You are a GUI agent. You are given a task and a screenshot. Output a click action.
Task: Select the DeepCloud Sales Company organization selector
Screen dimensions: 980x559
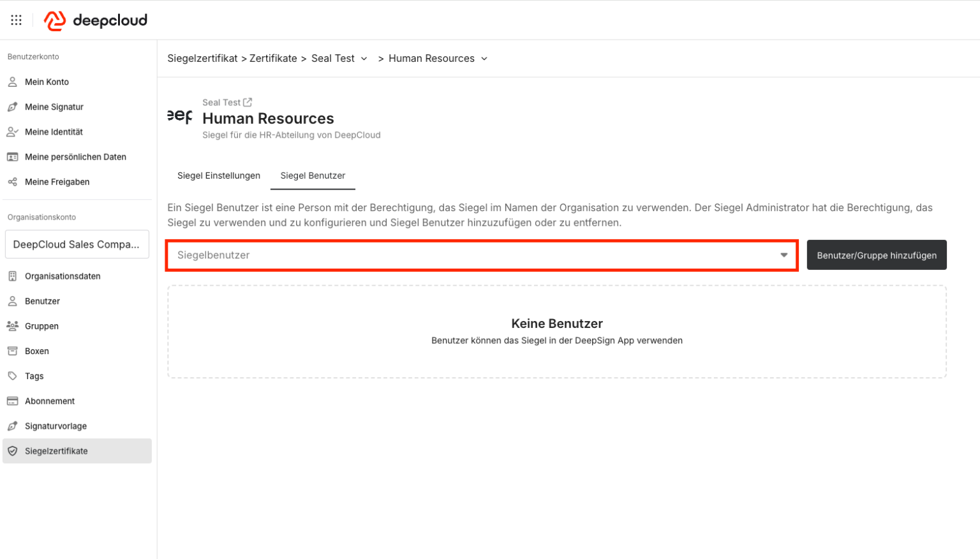77,244
